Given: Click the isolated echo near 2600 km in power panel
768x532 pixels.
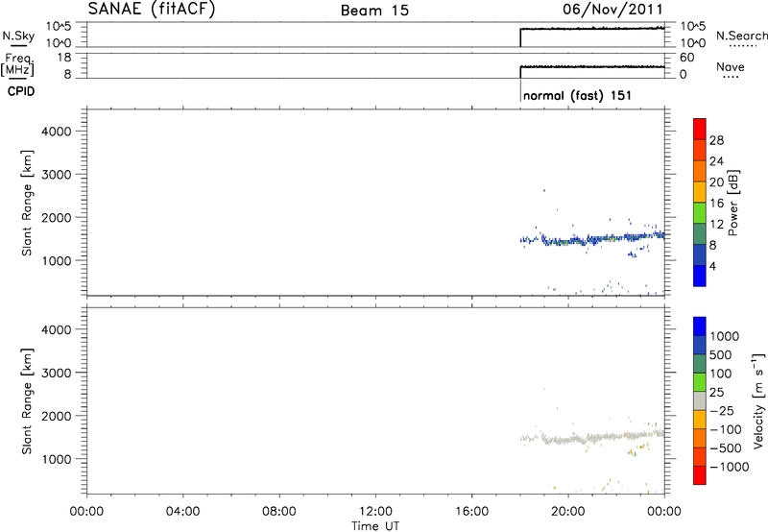Looking at the screenshot, I should point(544,190).
